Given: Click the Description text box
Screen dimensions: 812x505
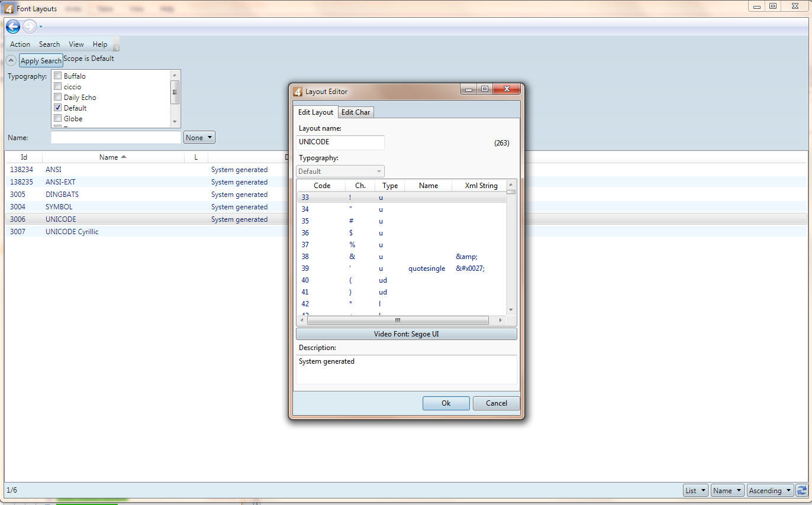Looking at the screenshot, I should point(407,370).
